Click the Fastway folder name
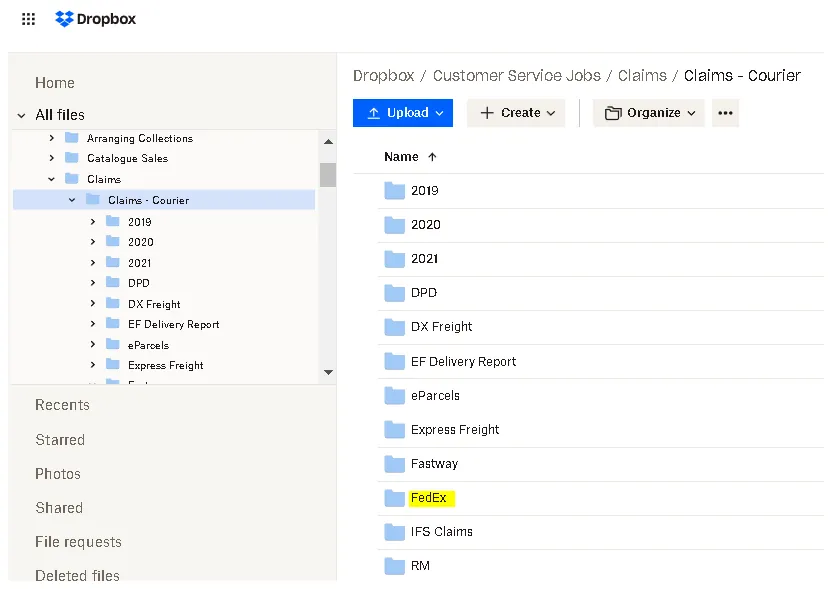831x589 pixels. [434, 464]
